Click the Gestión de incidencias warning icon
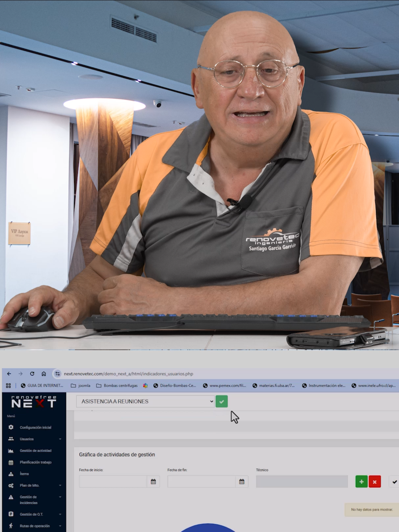The height and width of the screenshot is (532, 399). [x=11, y=497]
